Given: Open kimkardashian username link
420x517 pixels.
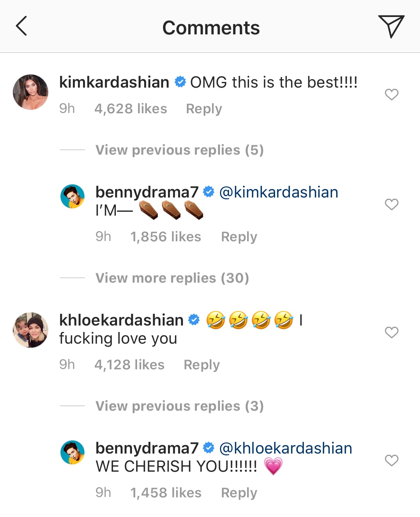Looking at the screenshot, I should coord(114,82).
